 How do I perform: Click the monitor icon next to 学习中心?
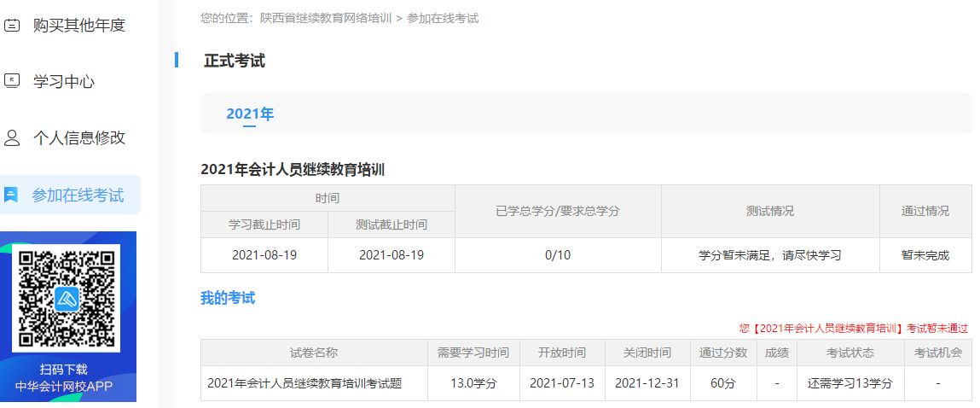[12, 81]
